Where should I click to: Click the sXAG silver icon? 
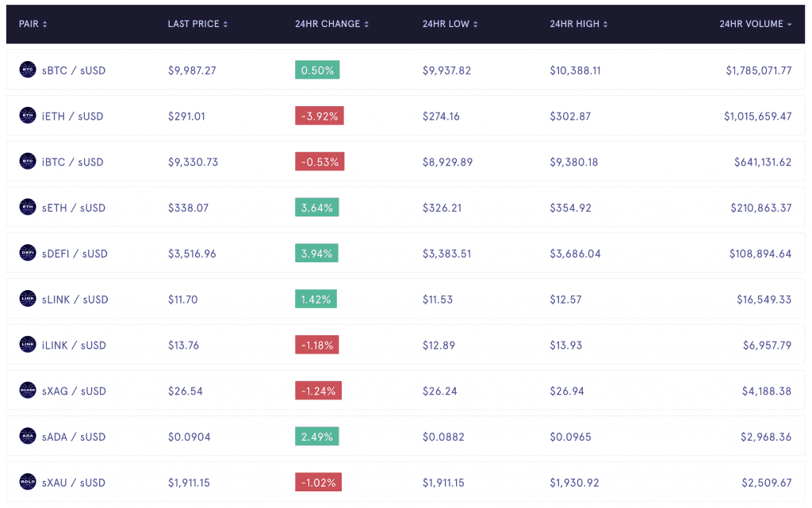(x=28, y=391)
